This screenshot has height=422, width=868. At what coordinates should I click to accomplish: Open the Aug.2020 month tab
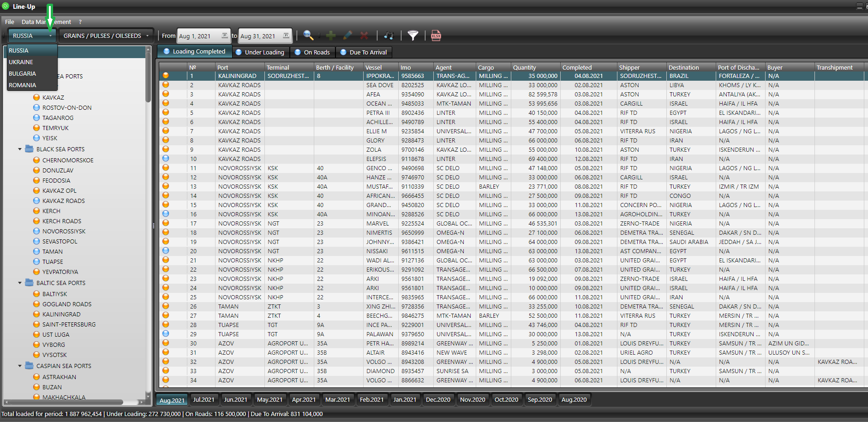(574, 399)
